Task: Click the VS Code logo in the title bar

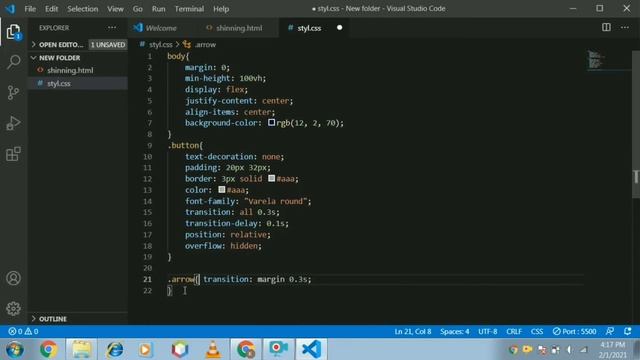Action: coord(10,9)
